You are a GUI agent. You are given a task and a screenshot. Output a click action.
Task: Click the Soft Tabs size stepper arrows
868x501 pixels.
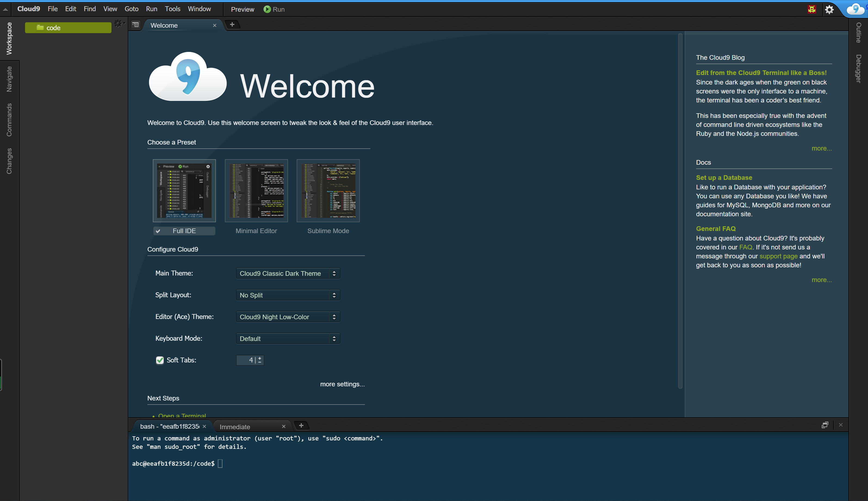coord(260,360)
